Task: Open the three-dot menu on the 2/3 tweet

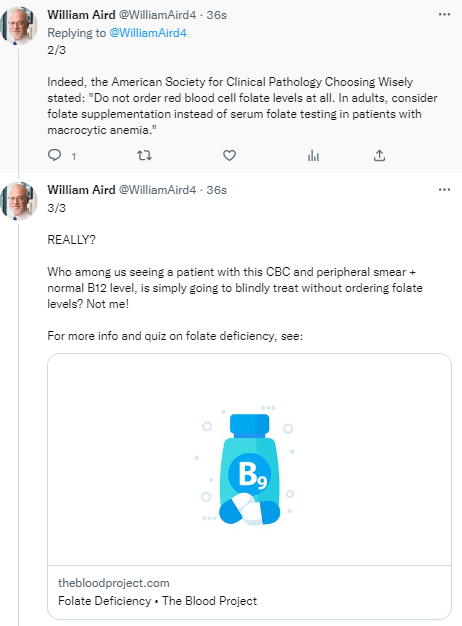Action: coord(444,15)
